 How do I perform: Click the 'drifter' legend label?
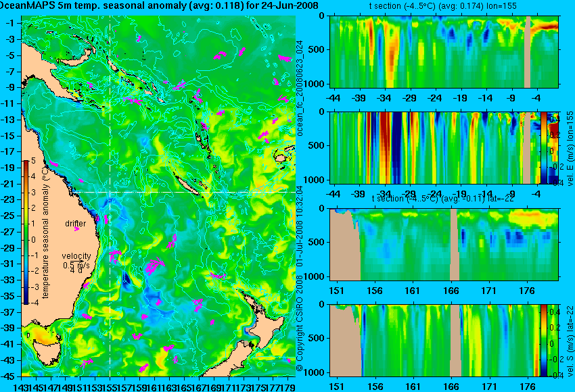76,223
